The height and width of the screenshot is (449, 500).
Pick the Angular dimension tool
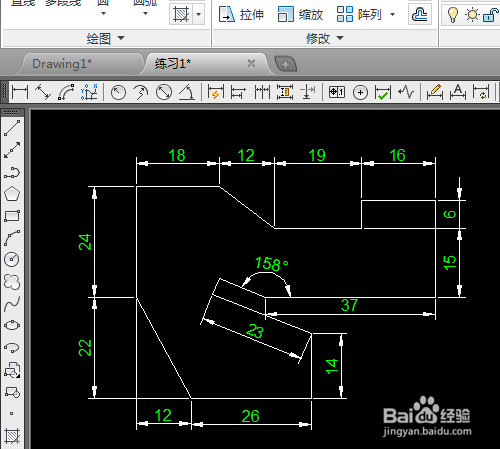click(x=187, y=92)
